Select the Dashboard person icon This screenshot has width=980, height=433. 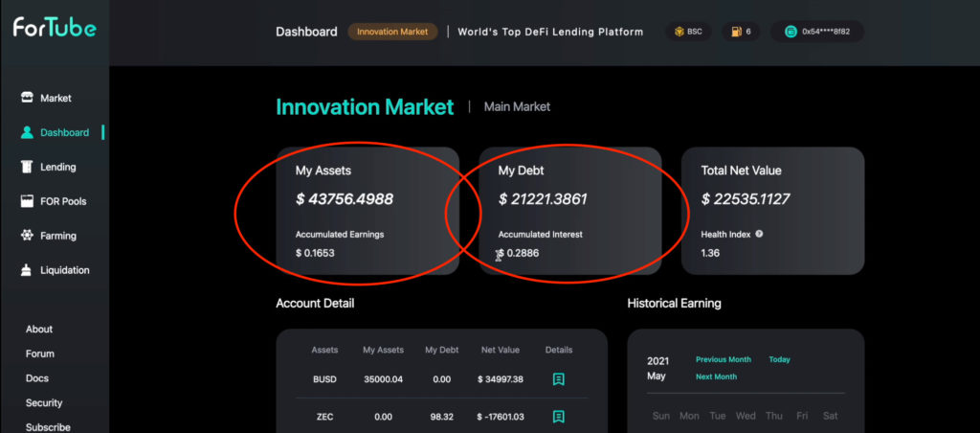(27, 132)
